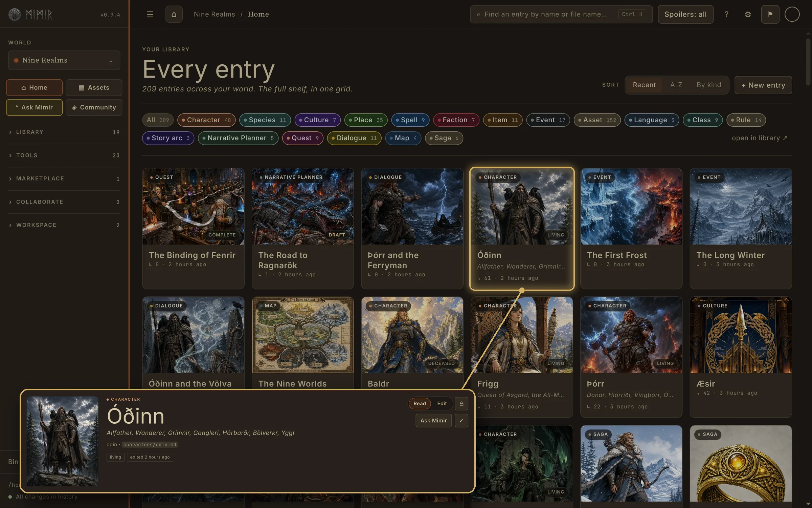The width and height of the screenshot is (812, 508).
Task: Open the Assets grid button
Action: 94,87
